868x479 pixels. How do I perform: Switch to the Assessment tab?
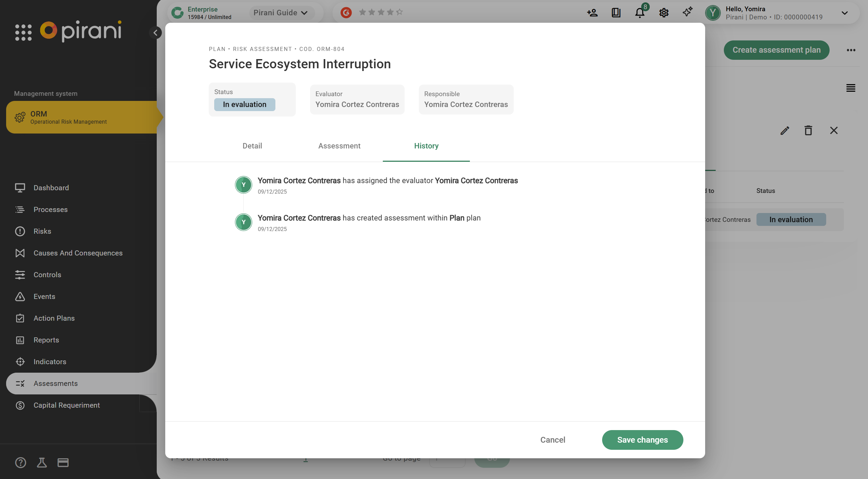[339, 146]
